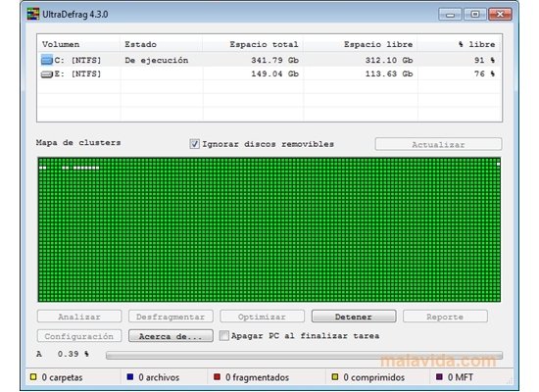This screenshot has width=539, height=392.
Task: Click the 113.63 Gb free space value
Action: [389, 73]
